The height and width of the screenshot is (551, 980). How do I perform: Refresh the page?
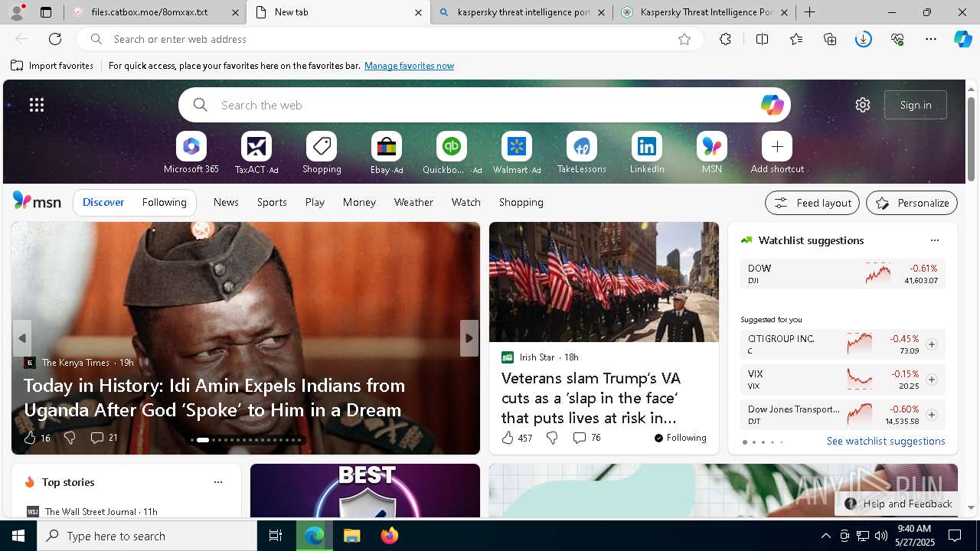pyautogui.click(x=55, y=39)
